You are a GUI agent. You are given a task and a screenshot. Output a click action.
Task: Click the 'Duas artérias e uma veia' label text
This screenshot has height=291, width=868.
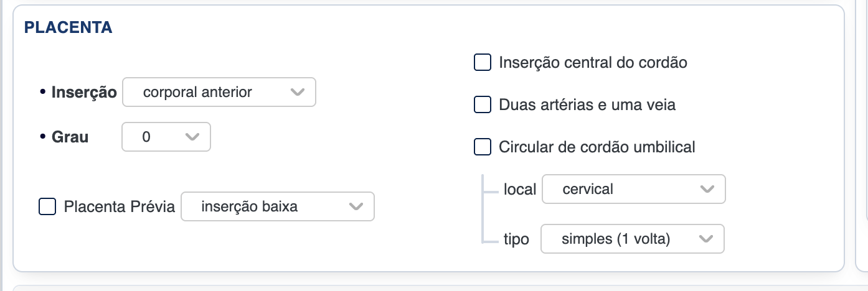point(587,105)
